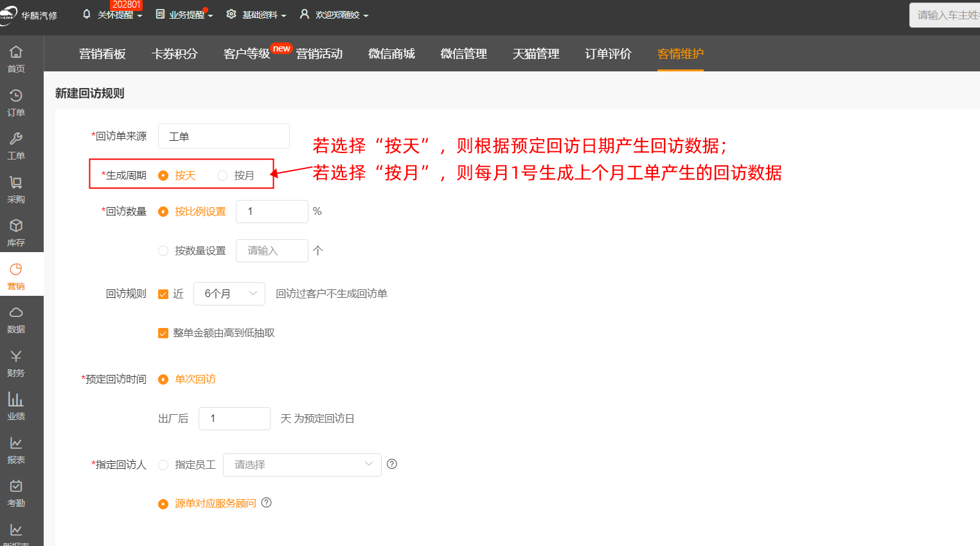Click the 按数量设置 请输入 field

tap(272, 250)
